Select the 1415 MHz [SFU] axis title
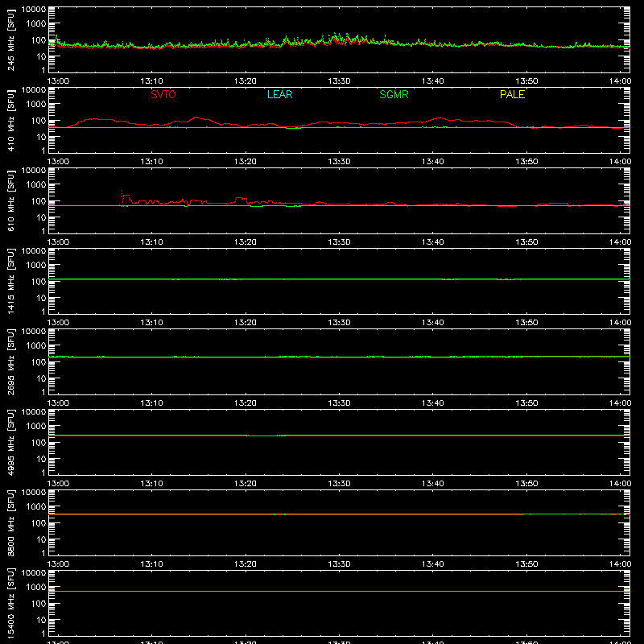Screen dimensions: 644x644 (11, 281)
